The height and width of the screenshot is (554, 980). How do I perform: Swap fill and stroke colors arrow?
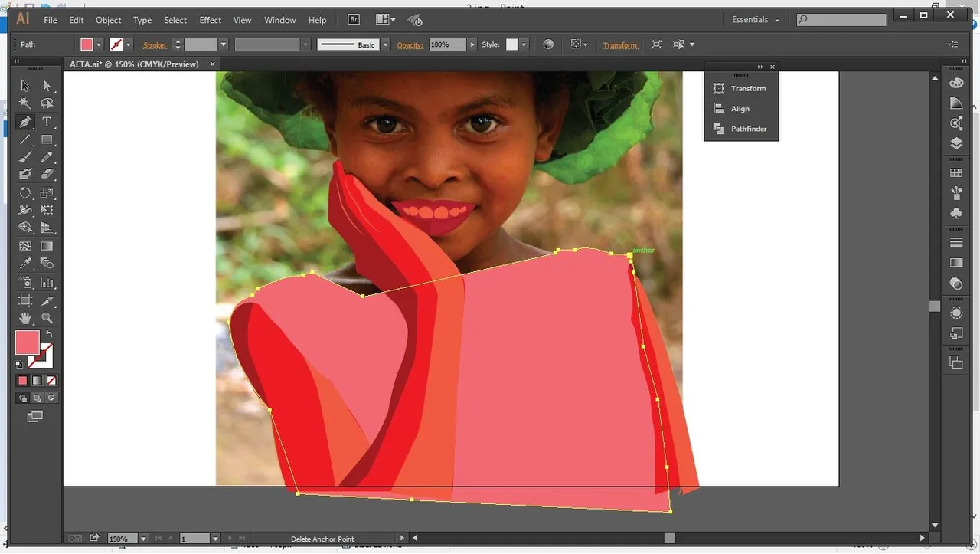50,335
